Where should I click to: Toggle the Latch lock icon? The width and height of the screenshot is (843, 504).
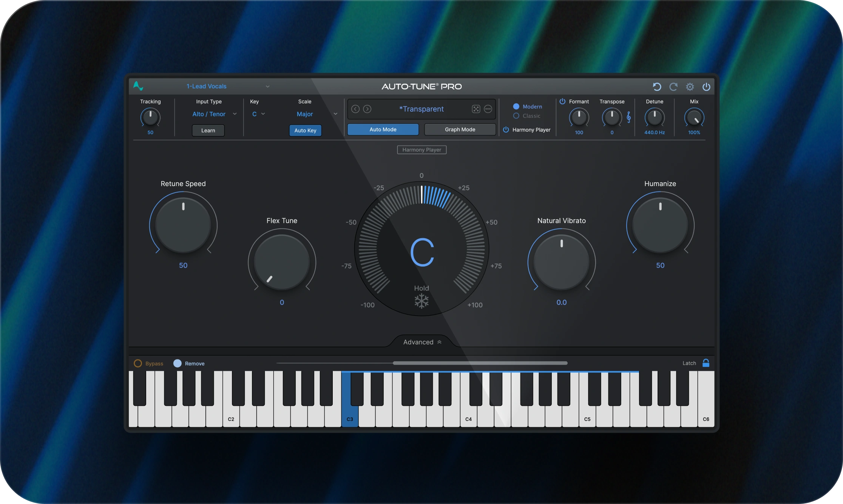coord(706,363)
